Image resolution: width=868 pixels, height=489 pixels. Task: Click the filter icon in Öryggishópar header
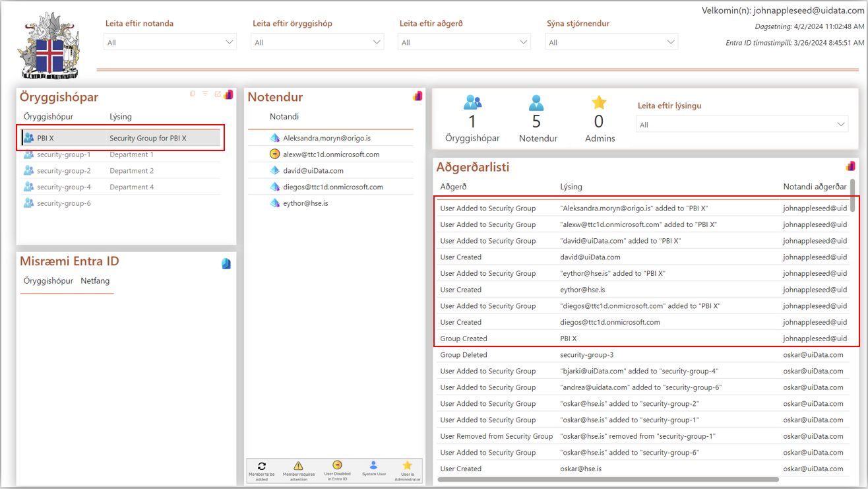pyautogui.click(x=205, y=94)
